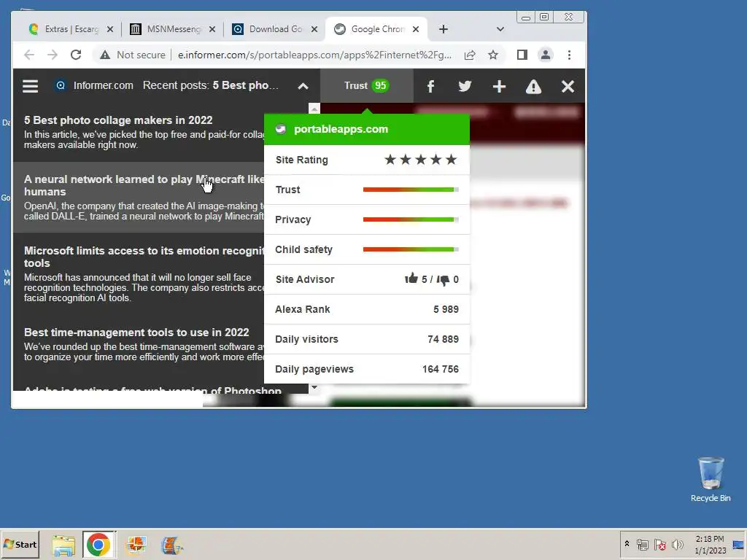
Task: Click the Trust rating bar
Action: 411,190
